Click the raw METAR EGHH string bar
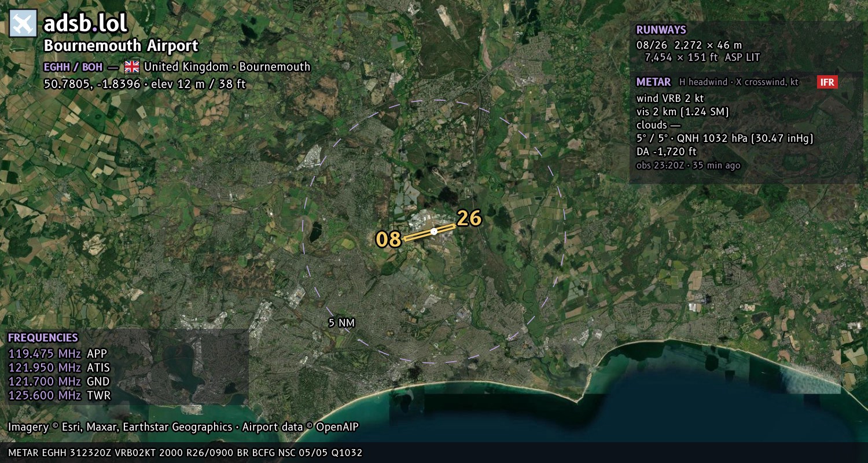 [x=185, y=453]
